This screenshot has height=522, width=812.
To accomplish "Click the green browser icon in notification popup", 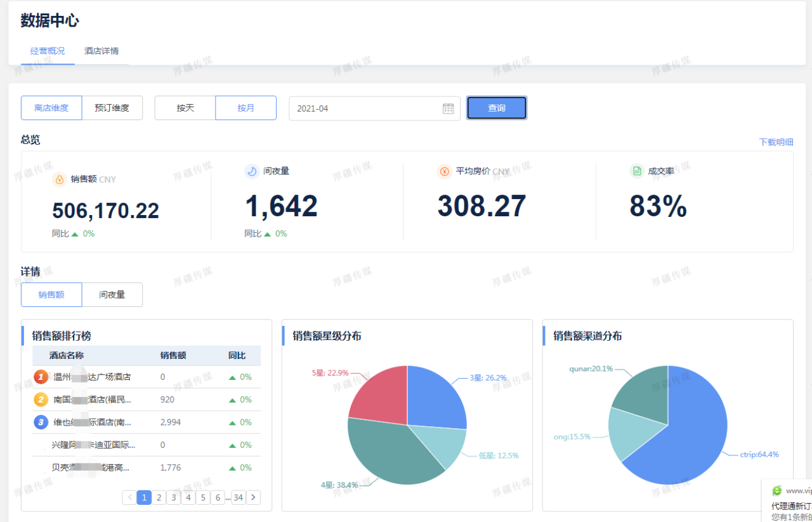I will click(x=777, y=491).
